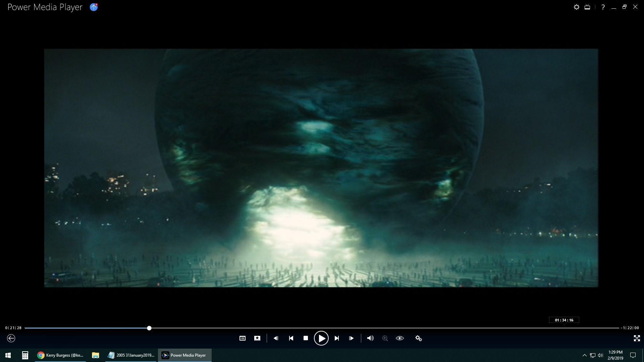Toggle the TrueTheater eye enhancement
The width and height of the screenshot is (644, 362).
(400, 338)
